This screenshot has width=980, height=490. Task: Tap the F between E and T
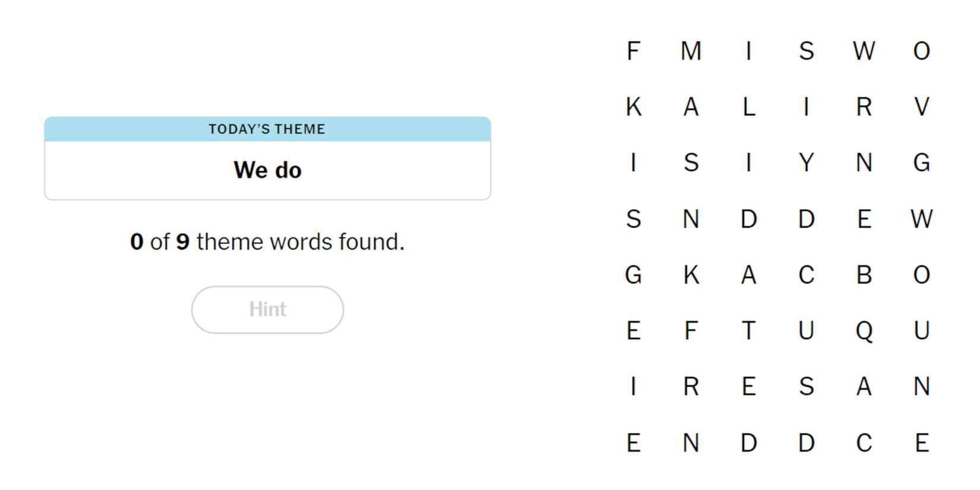691,331
